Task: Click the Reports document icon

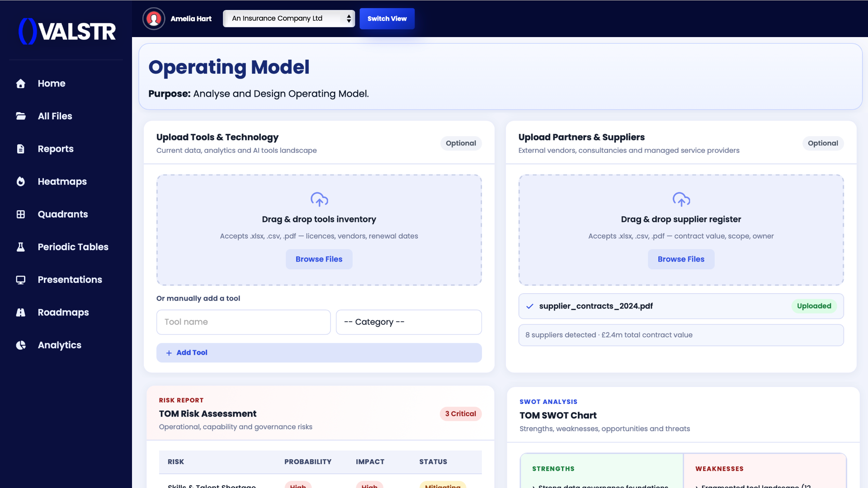Action: pyautogui.click(x=21, y=149)
